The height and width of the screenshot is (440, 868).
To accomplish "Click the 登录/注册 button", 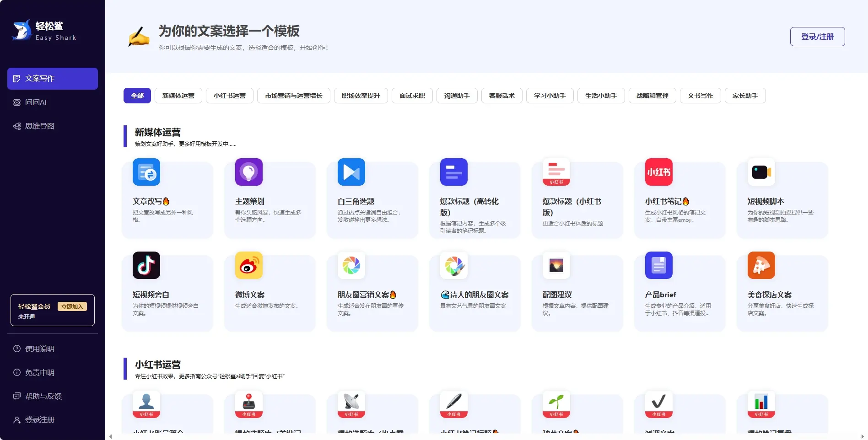I will tap(818, 37).
